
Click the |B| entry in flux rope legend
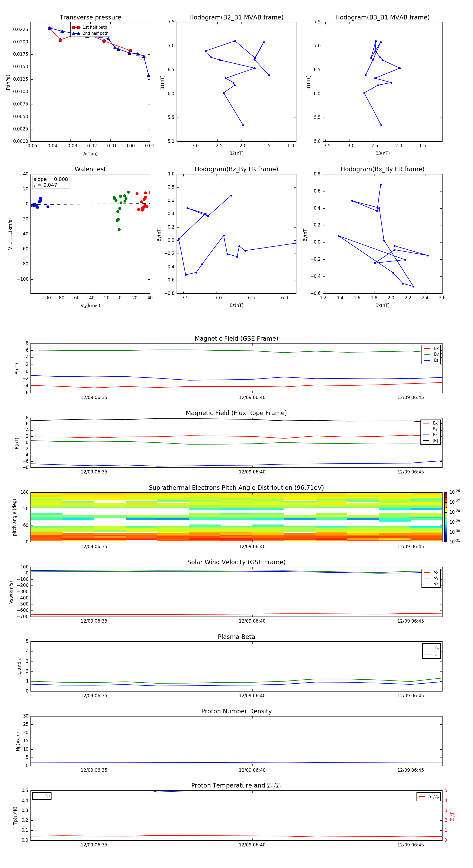tap(431, 441)
